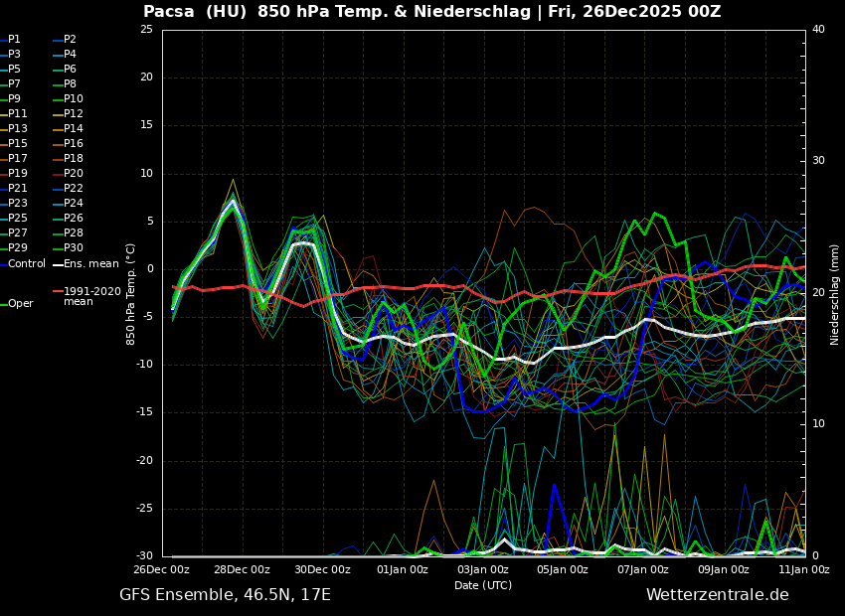This screenshot has height=616, width=845.
Task: Click the Date (UTC) axis label
Action: tap(483, 585)
